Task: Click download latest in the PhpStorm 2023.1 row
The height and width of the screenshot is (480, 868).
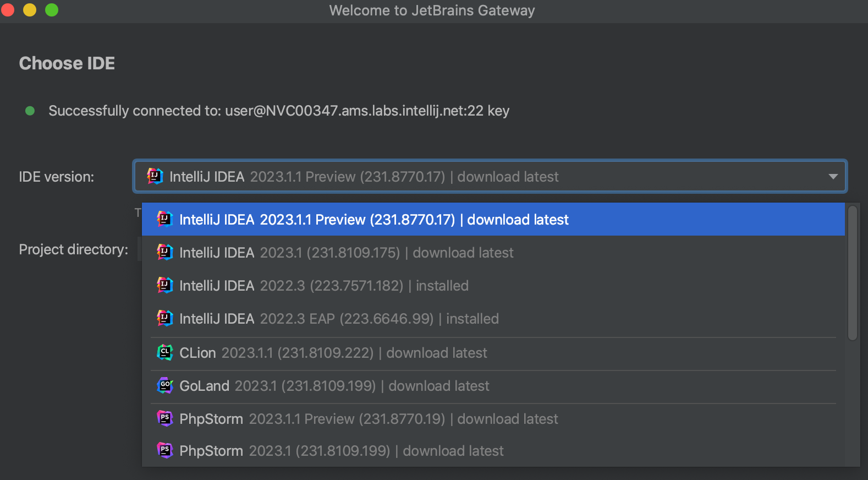Action: 453,450
